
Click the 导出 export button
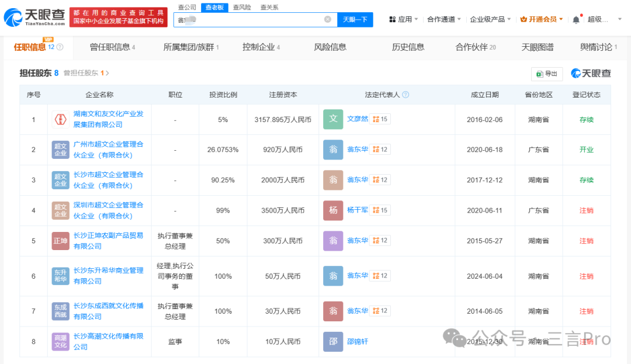click(547, 74)
